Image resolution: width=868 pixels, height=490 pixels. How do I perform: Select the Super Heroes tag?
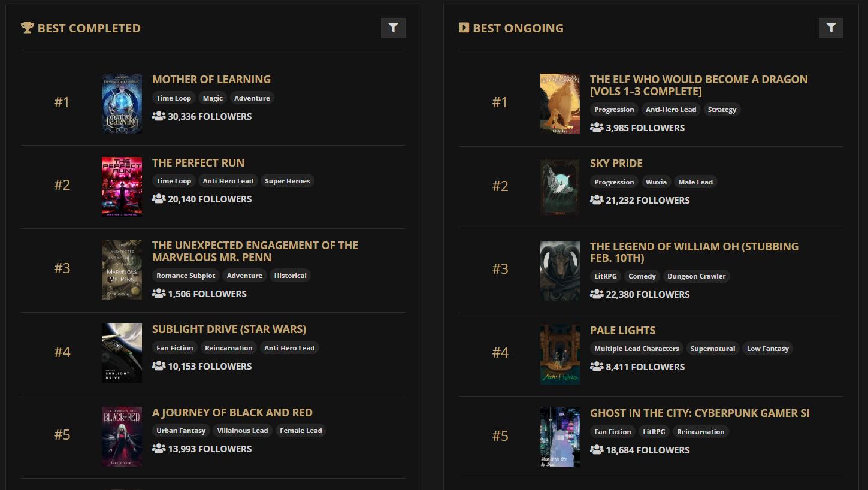tap(287, 181)
